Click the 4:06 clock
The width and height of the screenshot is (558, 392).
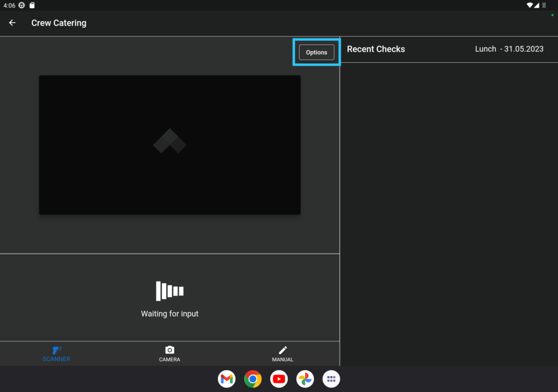click(9, 5)
